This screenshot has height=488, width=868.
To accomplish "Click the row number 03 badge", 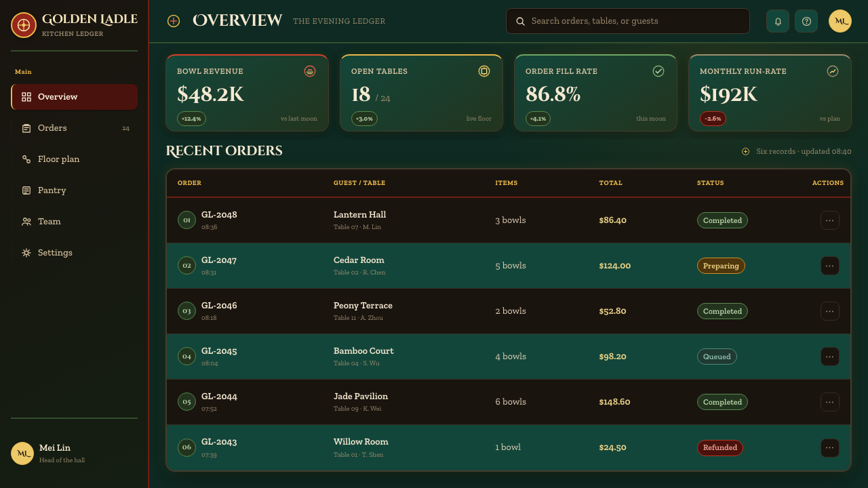I will pyautogui.click(x=186, y=311).
